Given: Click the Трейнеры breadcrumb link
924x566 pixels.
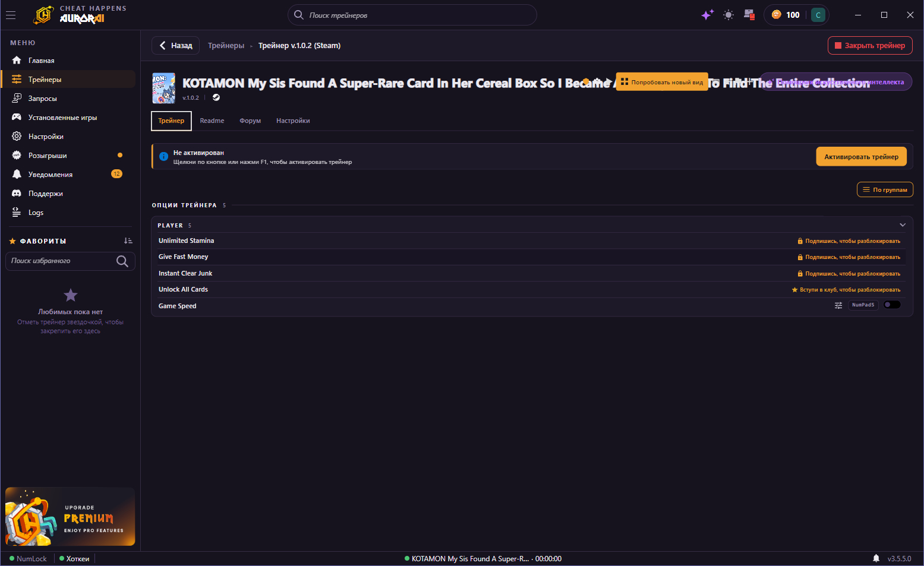Looking at the screenshot, I should click(x=226, y=46).
